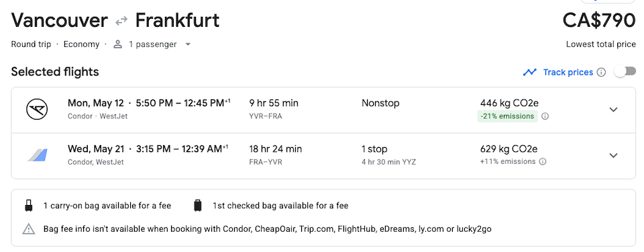This screenshot has width=644, height=252.
Task: Enable the Track prices toggle switch
Action: tap(625, 72)
